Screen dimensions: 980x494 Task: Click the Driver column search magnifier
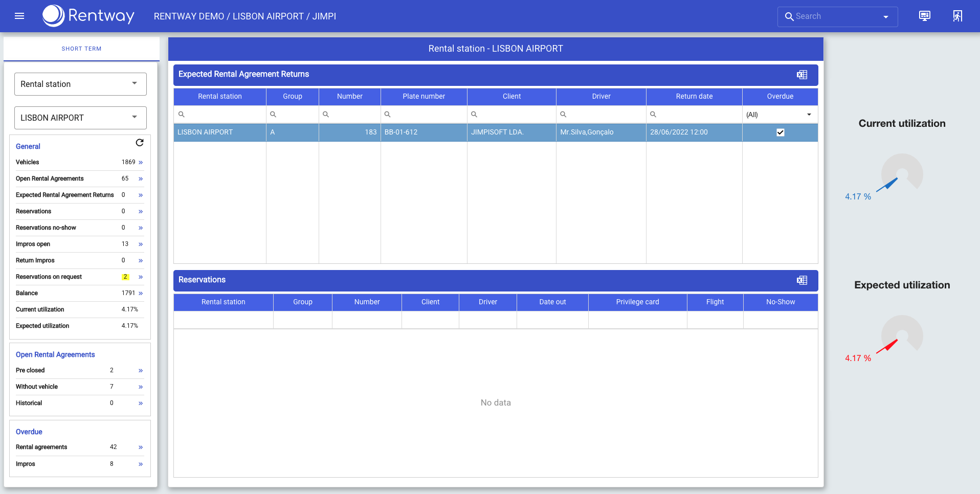[563, 114]
